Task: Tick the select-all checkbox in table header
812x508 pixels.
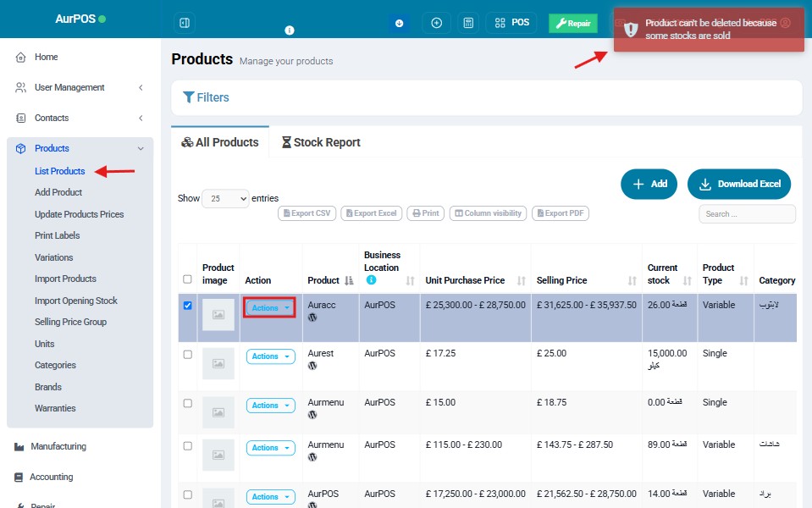Action: click(187, 279)
